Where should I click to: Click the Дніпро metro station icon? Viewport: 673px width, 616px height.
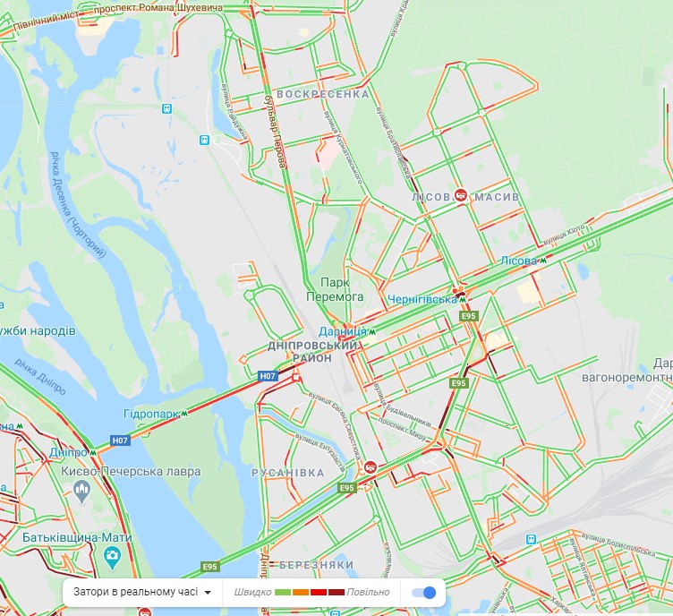click(x=92, y=452)
